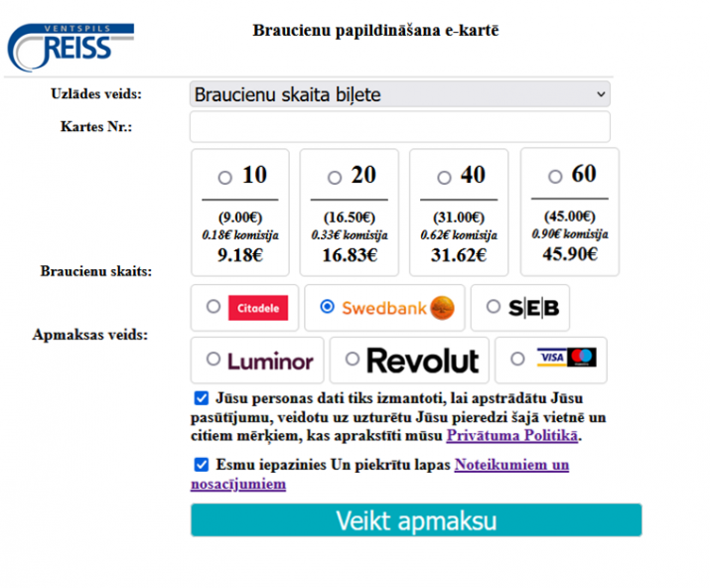Select the 20 rides radio button
The height and width of the screenshot is (588, 710).
point(335,177)
